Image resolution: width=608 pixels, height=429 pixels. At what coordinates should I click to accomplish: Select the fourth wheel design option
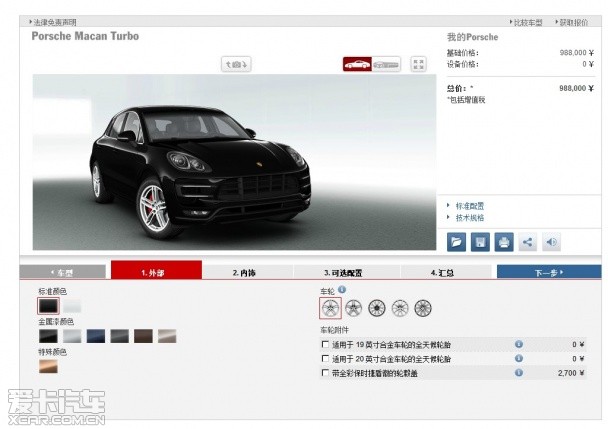tap(400, 308)
